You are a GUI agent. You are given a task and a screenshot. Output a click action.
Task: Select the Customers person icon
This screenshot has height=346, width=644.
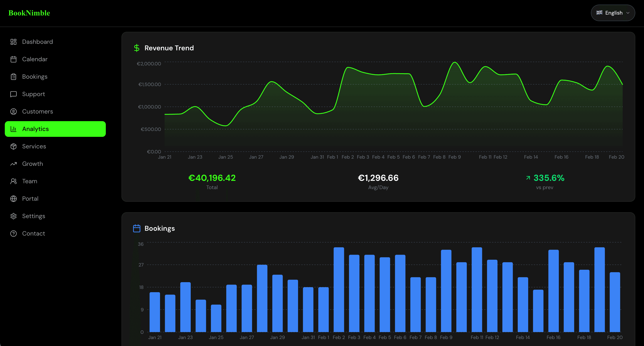13,112
